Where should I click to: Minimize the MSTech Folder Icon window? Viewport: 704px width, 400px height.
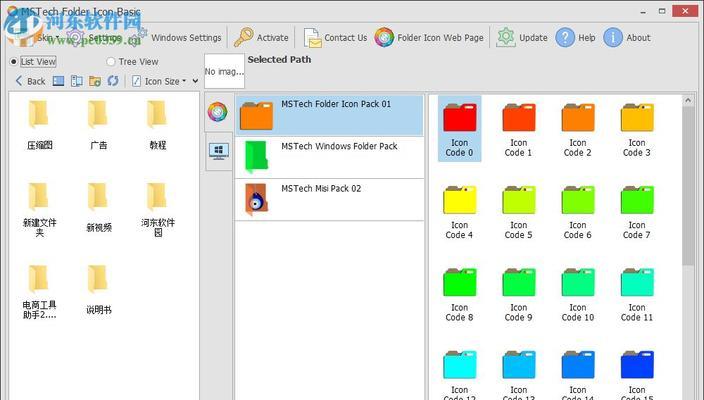coord(643,11)
